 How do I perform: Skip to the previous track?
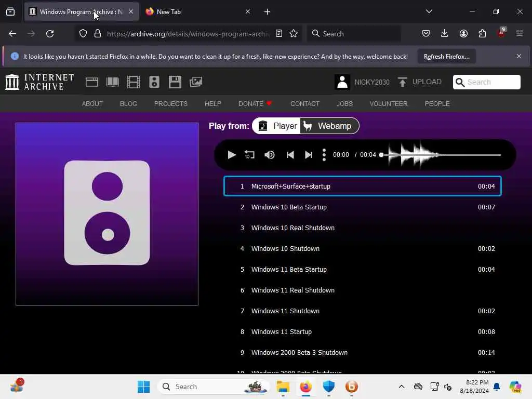[290, 155]
